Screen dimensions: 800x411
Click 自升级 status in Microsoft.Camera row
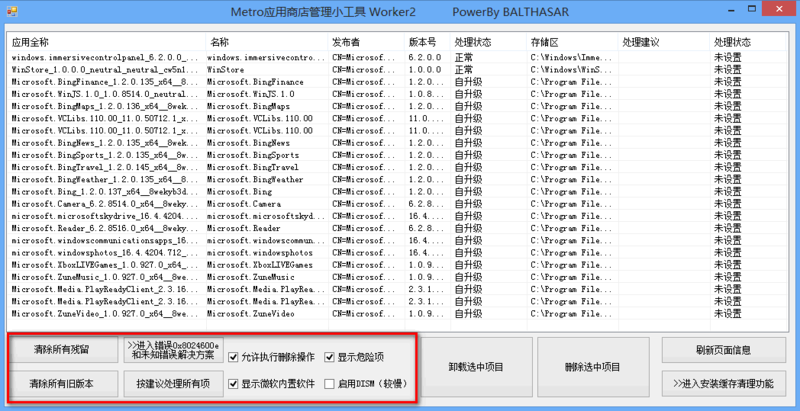tap(468, 204)
